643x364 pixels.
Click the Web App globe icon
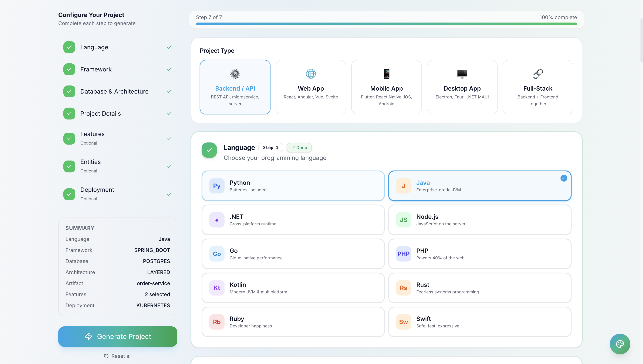point(311,74)
